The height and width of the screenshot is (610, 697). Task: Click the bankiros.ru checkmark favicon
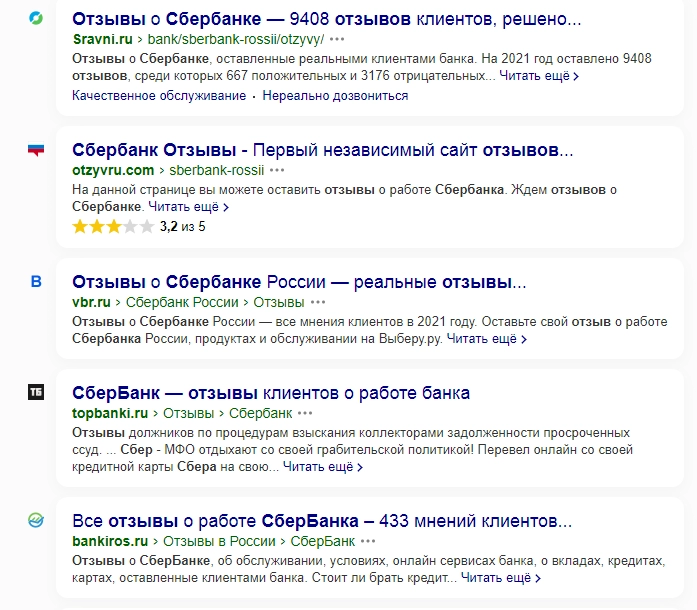[36, 520]
